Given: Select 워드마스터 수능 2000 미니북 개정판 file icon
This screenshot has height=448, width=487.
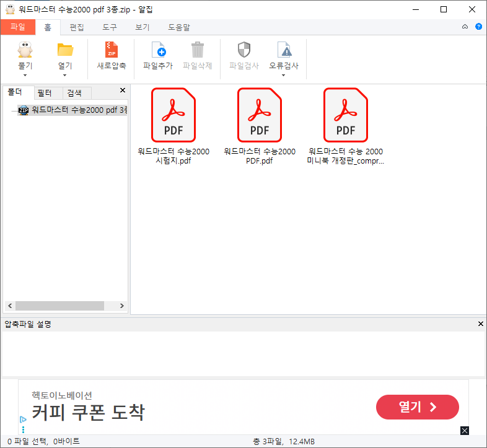Looking at the screenshot, I should 345,115.
